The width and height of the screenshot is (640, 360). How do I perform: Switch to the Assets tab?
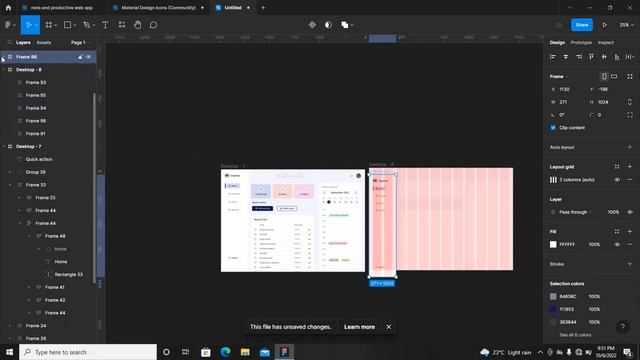coord(44,42)
